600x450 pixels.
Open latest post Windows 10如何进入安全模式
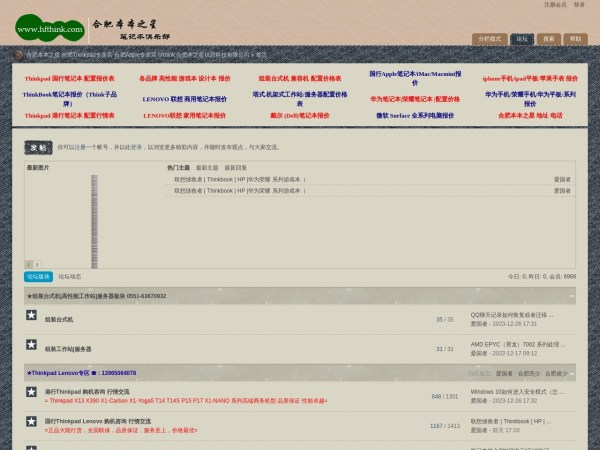click(517, 392)
